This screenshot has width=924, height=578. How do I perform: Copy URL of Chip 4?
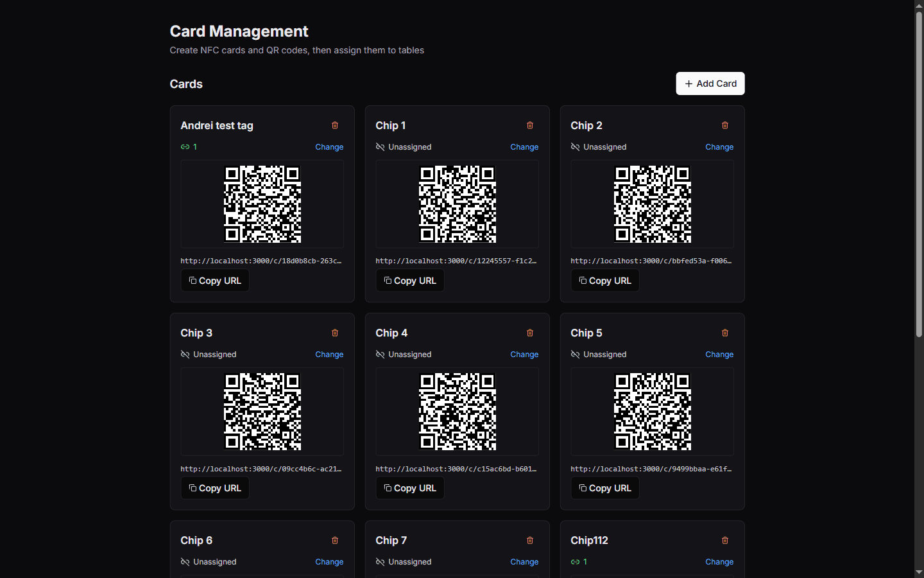tap(410, 488)
